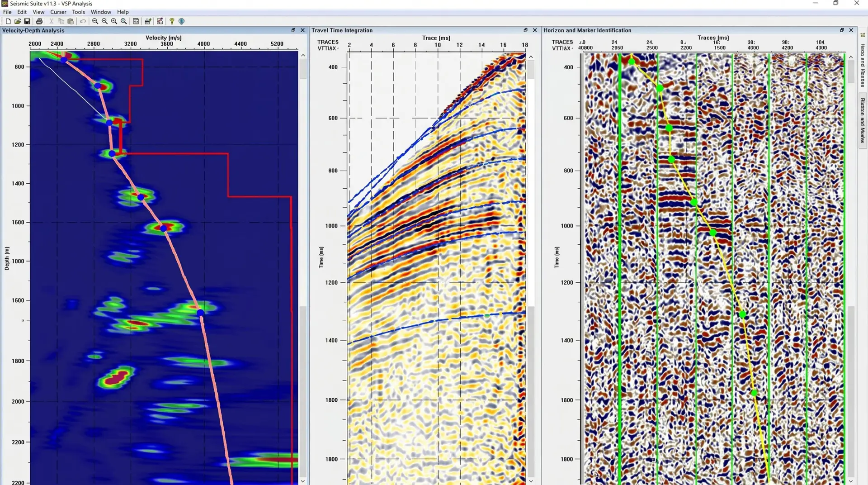Click the Depth (m) axis label
Image resolution: width=868 pixels, height=485 pixels.
[7, 258]
